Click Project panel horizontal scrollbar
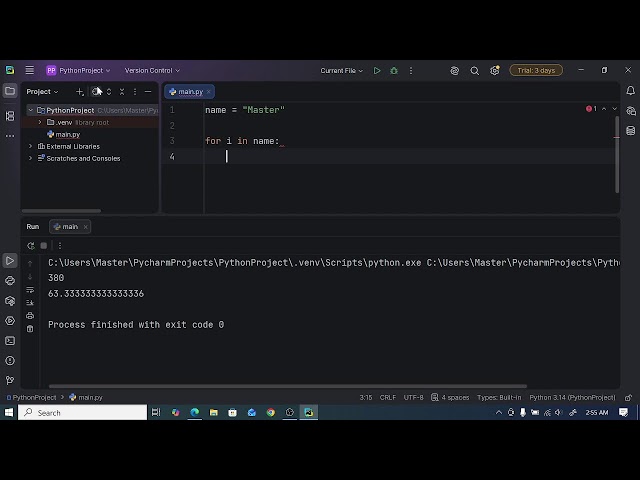640x480 pixels. (x=61, y=211)
